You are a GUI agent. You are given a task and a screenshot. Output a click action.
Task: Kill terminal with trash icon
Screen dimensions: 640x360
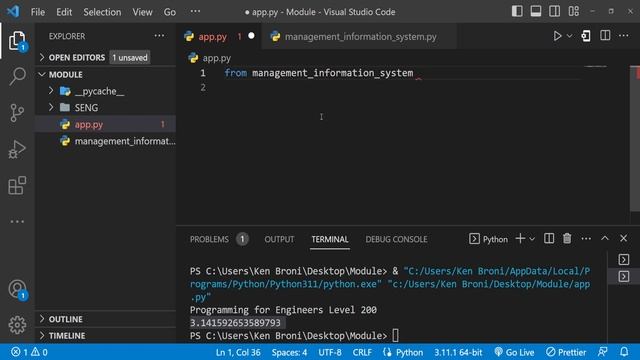(567, 239)
